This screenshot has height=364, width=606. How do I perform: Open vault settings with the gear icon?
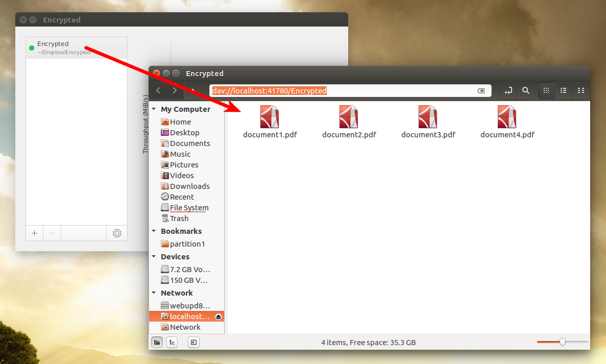(116, 233)
